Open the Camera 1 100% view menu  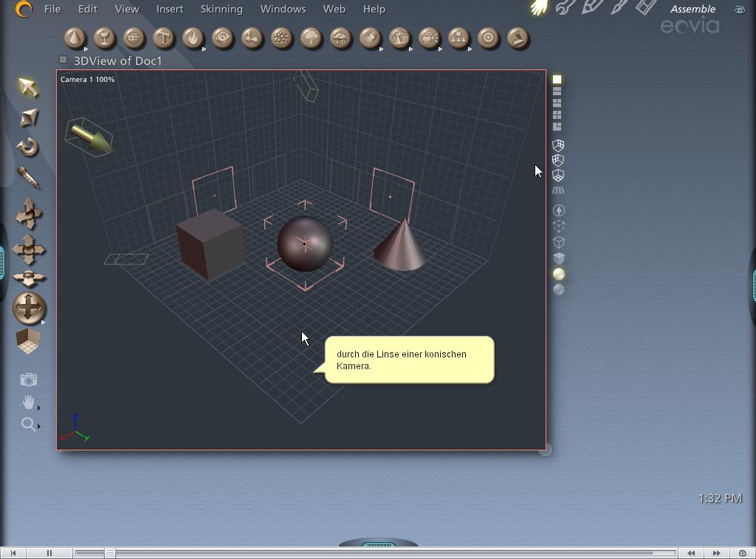(x=87, y=80)
